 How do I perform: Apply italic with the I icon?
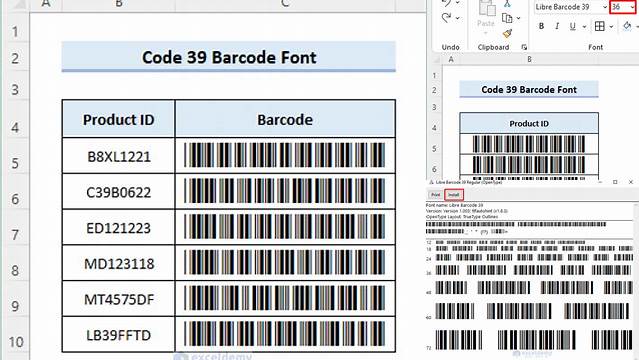(x=557, y=26)
